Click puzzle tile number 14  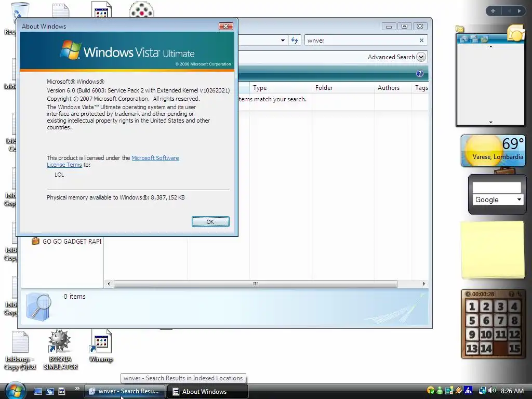486,349
